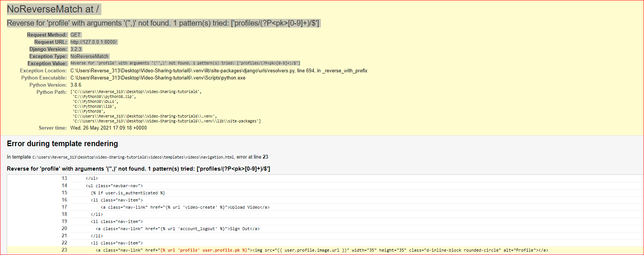Click line number 23 in template listing
The height and width of the screenshot is (255, 644).
pos(64,250)
